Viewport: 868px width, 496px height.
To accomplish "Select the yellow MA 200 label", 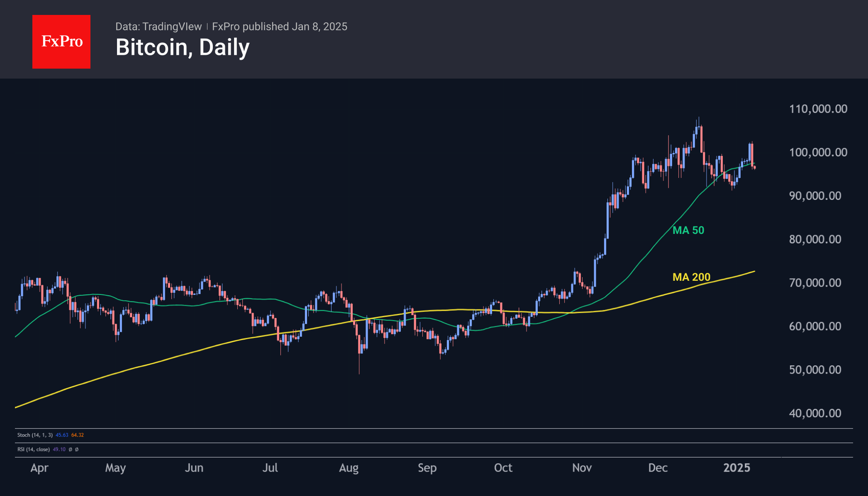I will coord(691,277).
